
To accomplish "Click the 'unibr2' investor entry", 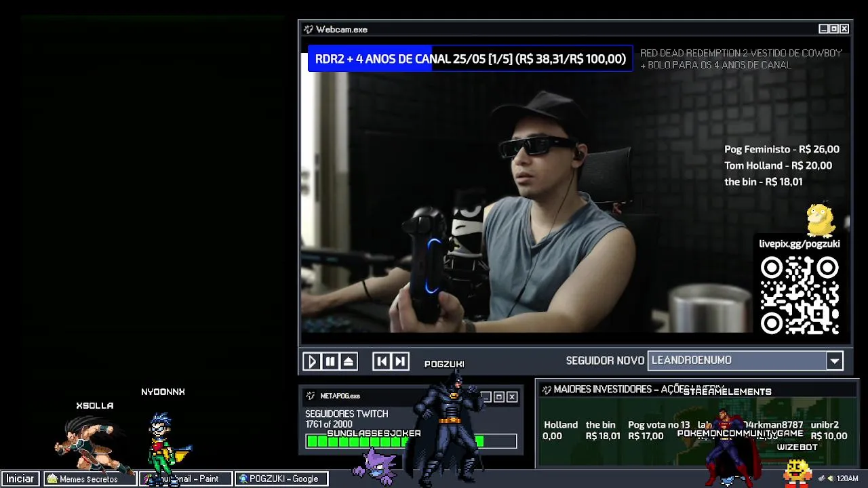I will 829,430.
